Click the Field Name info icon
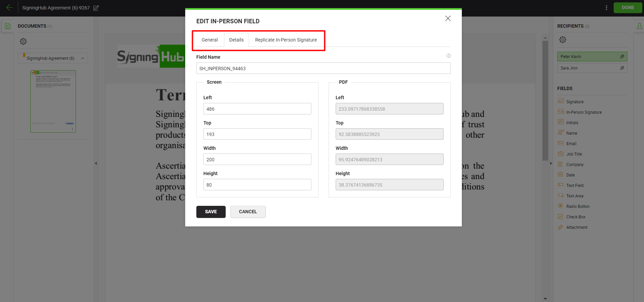644x302 pixels. (448, 56)
